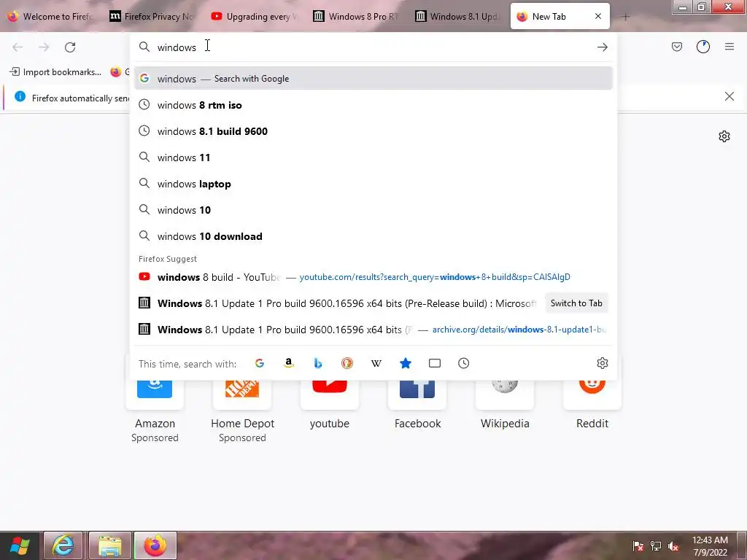Open New Tab personalize gear icon
747x560 pixels.
click(724, 136)
